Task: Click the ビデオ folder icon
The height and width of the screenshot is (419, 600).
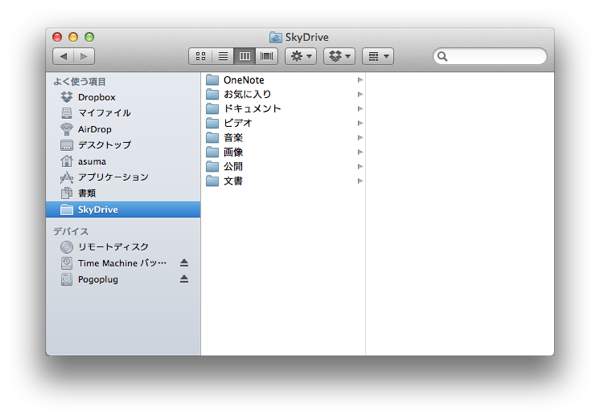Action: [212, 123]
